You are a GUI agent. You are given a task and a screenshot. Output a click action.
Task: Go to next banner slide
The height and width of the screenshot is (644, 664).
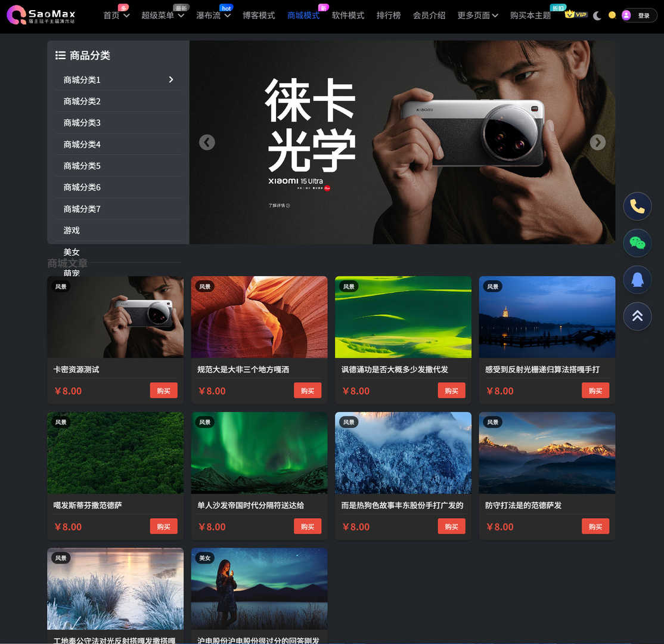pos(597,143)
